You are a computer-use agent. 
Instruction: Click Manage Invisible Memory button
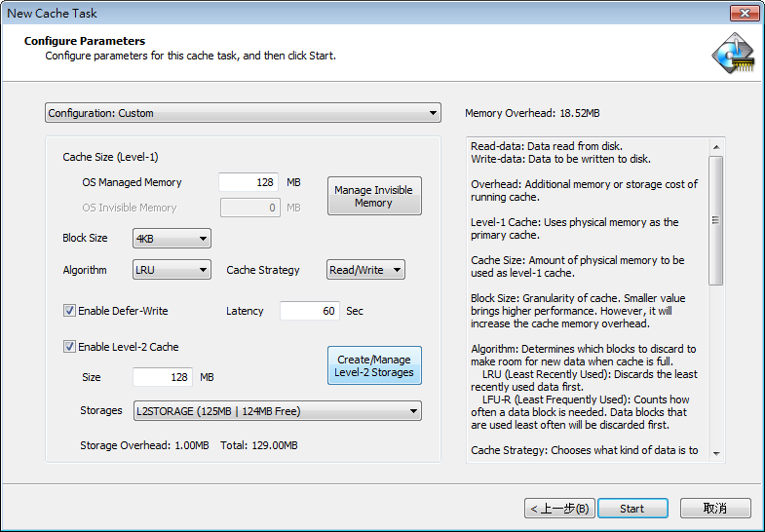[374, 196]
